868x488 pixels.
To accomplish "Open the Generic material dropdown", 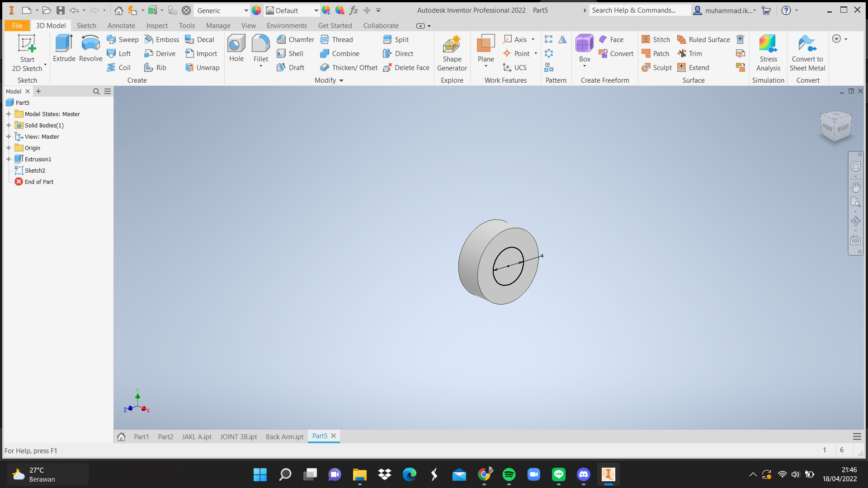I will 246,10.
